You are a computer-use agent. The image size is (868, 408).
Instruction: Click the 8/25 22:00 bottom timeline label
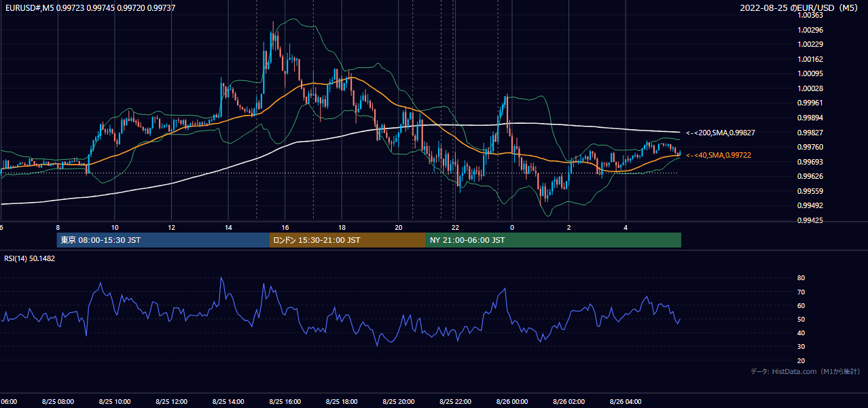(455, 401)
